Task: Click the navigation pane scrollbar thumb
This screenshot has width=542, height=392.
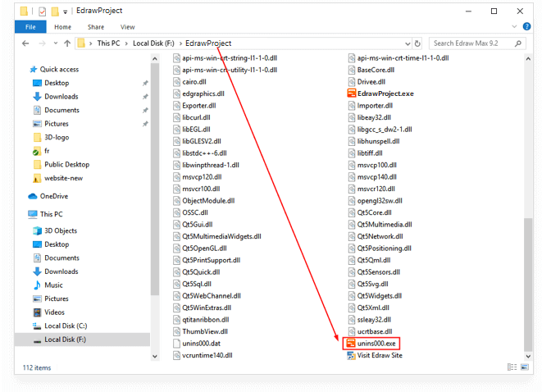Action: coord(155,180)
